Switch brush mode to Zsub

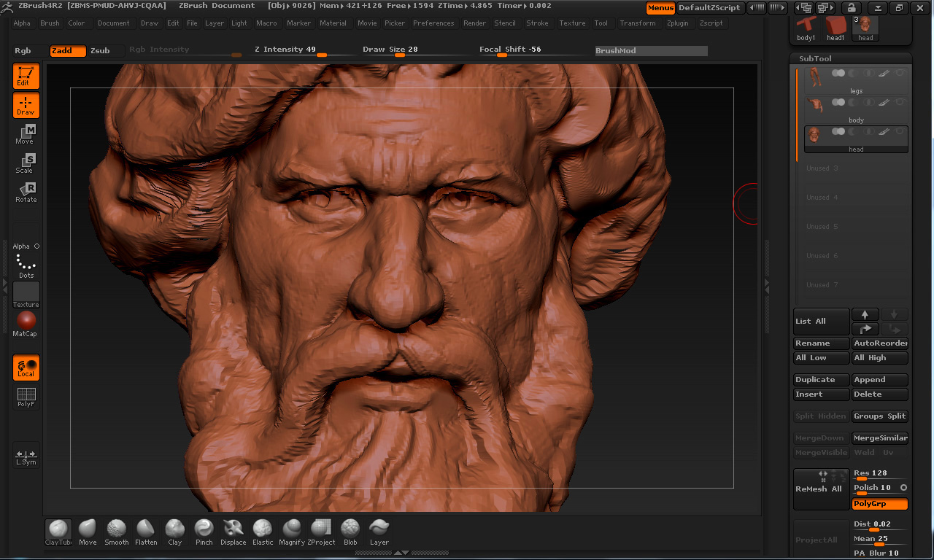[x=100, y=51]
